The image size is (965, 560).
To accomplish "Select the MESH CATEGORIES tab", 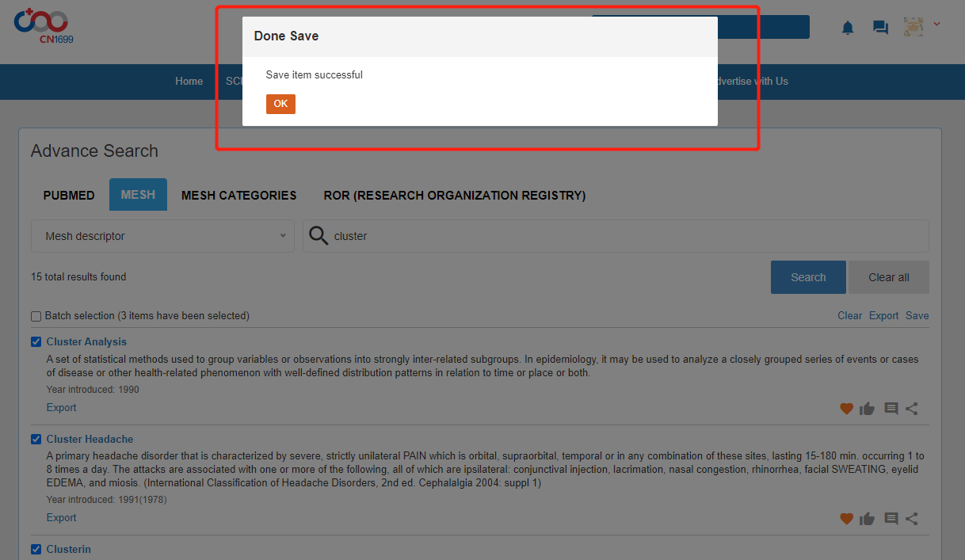I will [x=238, y=195].
